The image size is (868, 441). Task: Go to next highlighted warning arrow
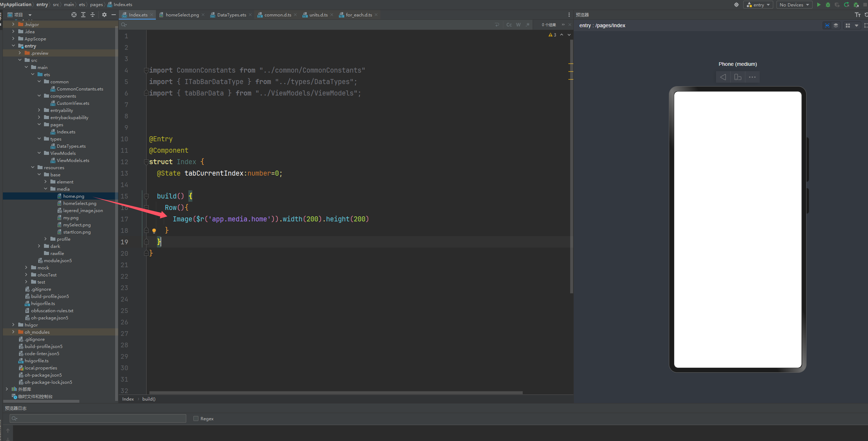(x=569, y=35)
